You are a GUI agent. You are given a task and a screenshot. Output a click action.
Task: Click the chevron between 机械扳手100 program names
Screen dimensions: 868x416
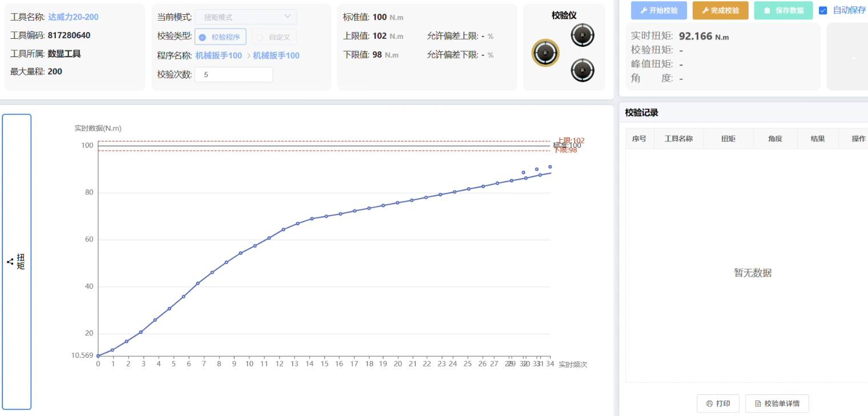(x=249, y=56)
